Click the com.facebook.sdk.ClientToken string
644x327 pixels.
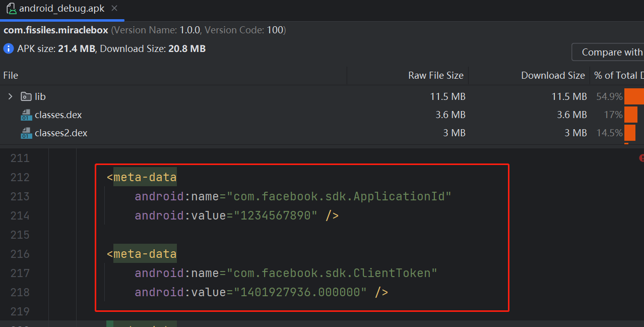[332, 273]
